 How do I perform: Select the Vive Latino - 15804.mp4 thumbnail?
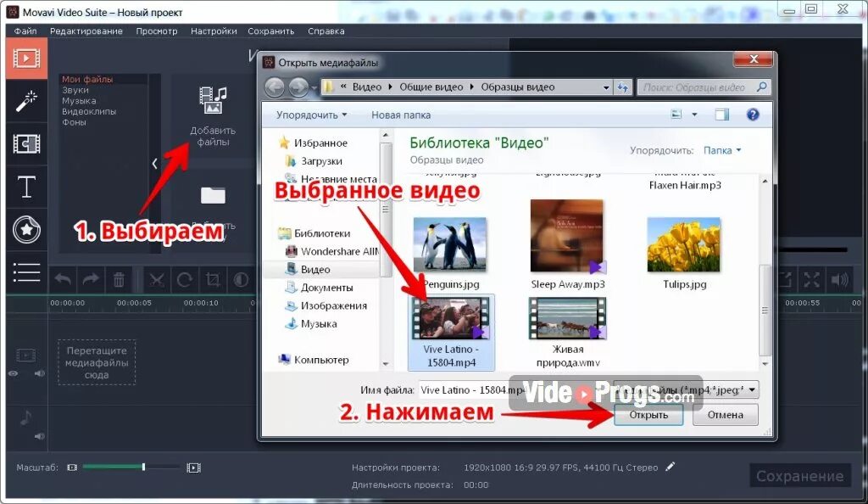point(451,318)
